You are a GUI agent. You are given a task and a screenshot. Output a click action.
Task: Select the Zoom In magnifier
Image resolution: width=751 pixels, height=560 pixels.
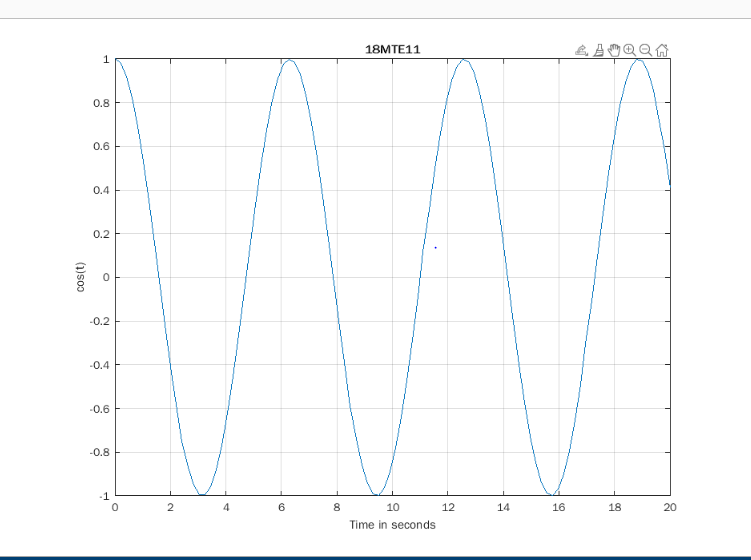[x=629, y=50]
